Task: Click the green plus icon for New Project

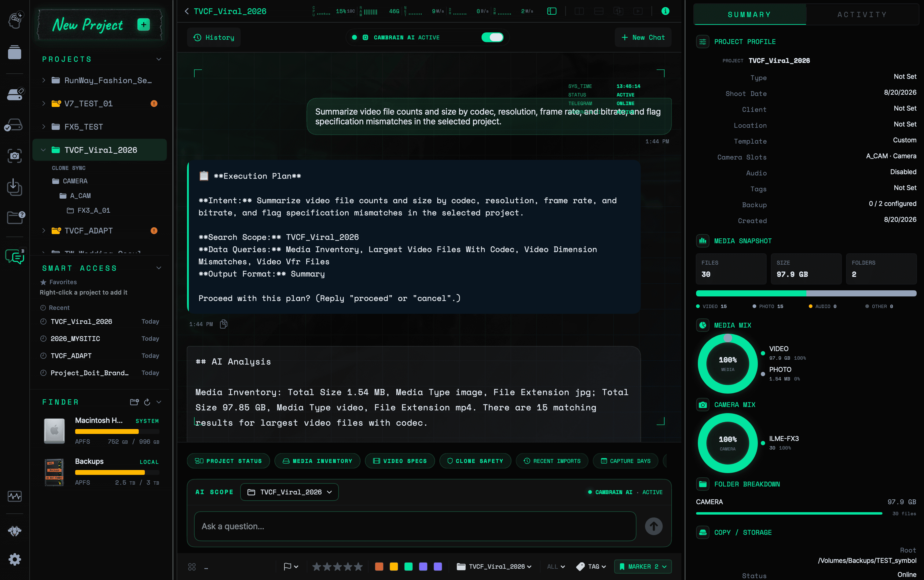Action: click(x=143, y=24)
